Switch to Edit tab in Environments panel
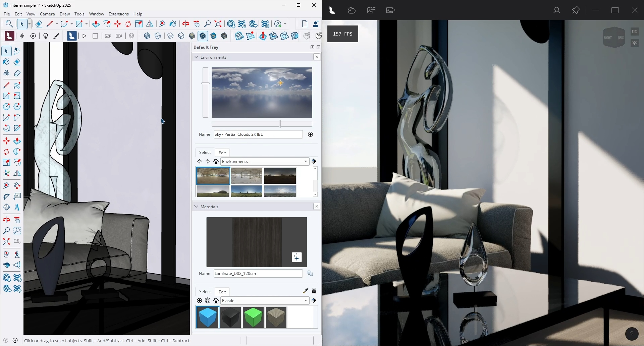The height and width of the screenshot is (346, 644). 222,153
